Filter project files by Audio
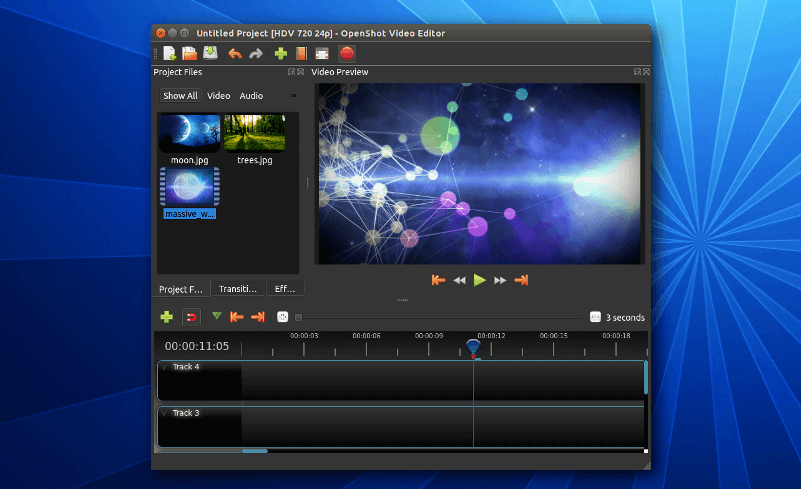This screenshot has width=801, height=489. tap(251, 96)
